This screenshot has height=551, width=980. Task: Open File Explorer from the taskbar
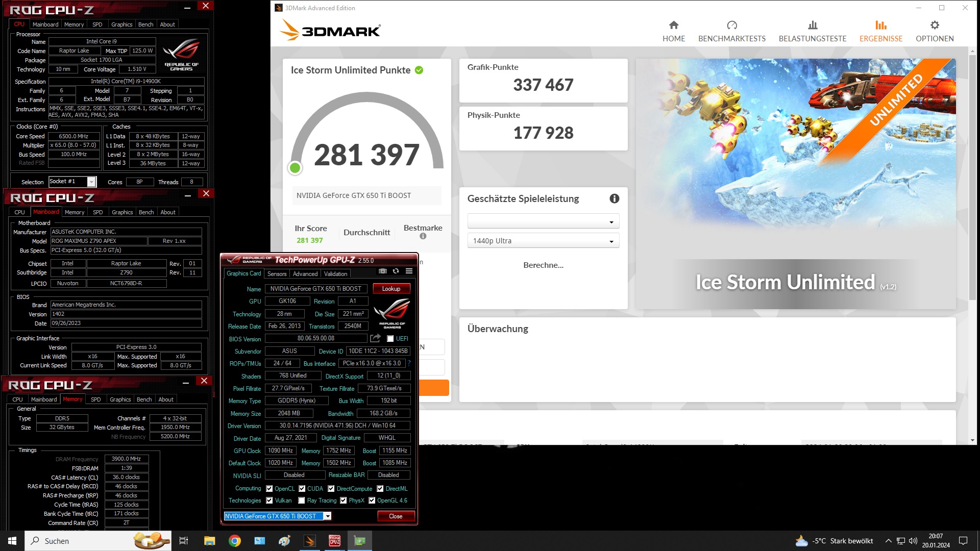(209, 541)
